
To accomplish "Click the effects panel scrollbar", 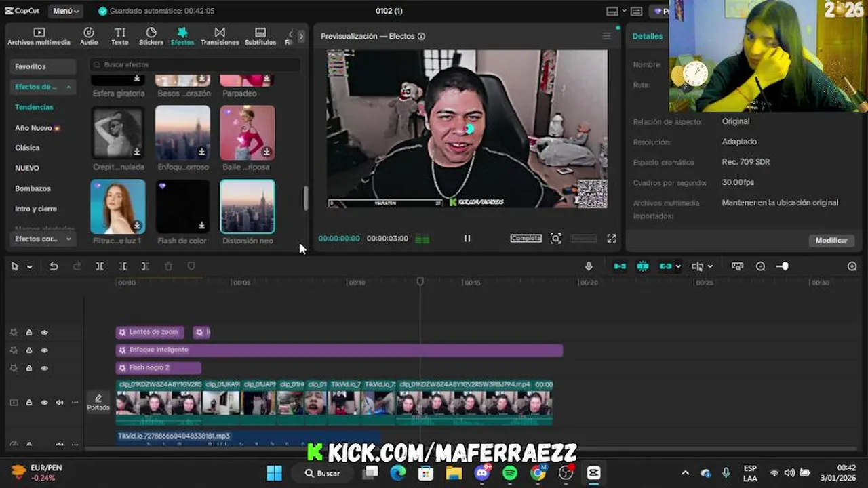I will 305,199.
